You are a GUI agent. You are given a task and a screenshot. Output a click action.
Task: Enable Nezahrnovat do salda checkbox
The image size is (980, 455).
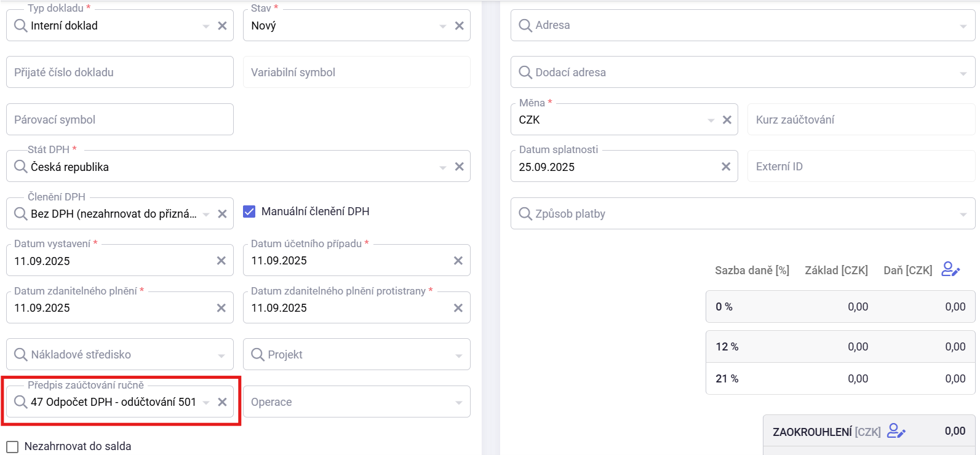12,446
